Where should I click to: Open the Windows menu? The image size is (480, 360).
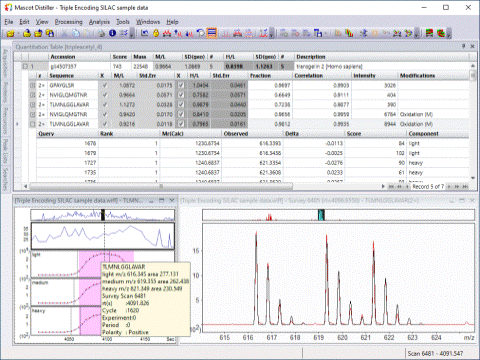pyautogui.click(x=148, y=22)
